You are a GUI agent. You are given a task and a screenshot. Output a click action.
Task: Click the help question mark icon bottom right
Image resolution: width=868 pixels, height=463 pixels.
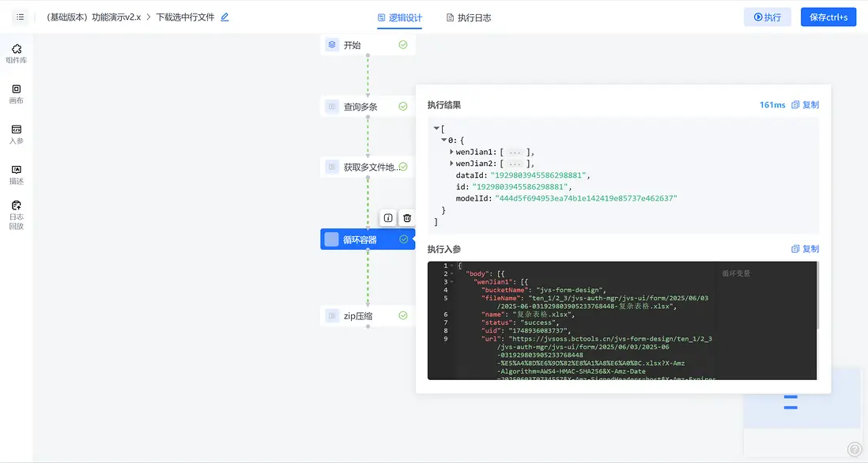pos(854,449)
